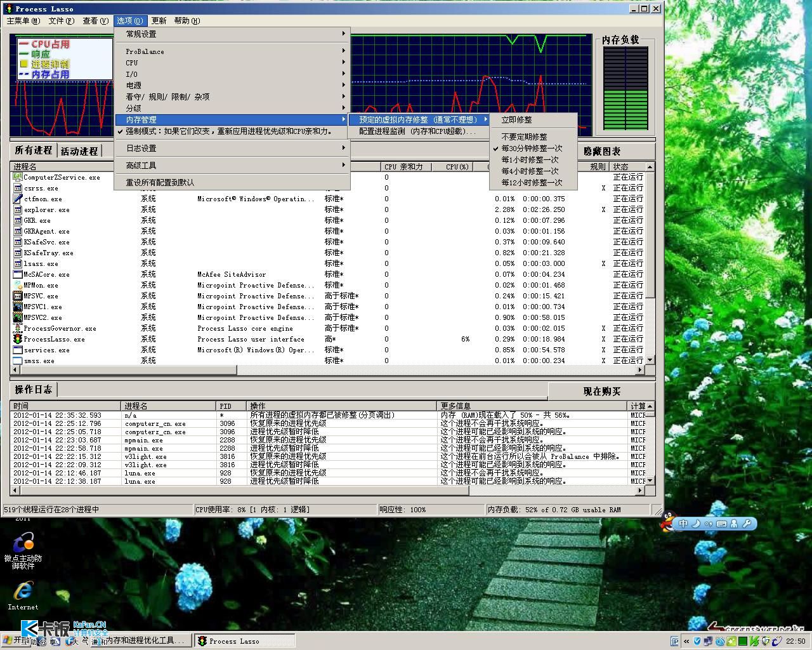812x650 pixels.
Task: Select 每12小时修整一次 option
Action: point(534,182)
